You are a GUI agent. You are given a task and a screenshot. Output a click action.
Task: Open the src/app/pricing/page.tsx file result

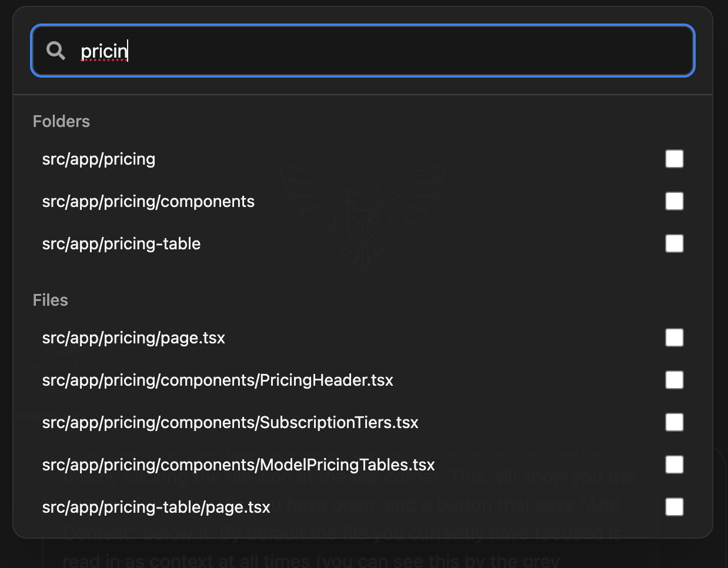pyautogui.click(x=133, y=338)
